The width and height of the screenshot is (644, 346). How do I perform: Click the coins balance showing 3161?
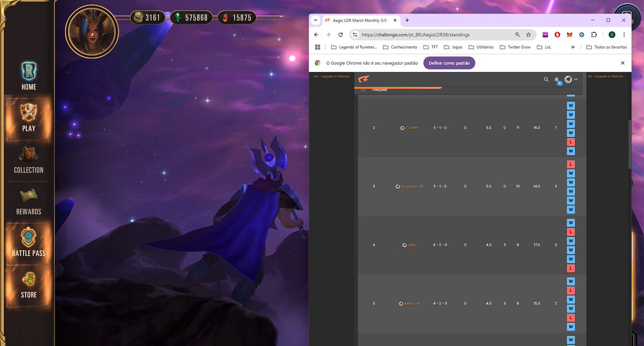(147, 18)
